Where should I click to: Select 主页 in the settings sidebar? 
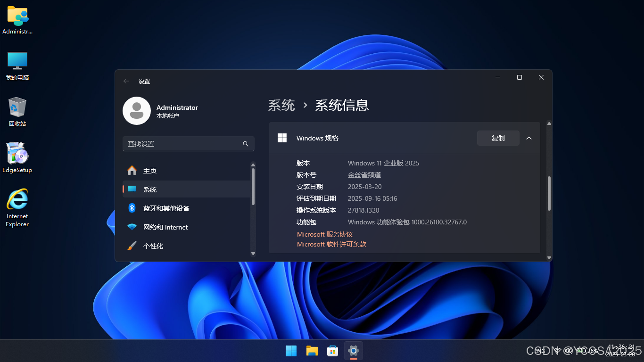pyautogui.click(x=187, y=170)
